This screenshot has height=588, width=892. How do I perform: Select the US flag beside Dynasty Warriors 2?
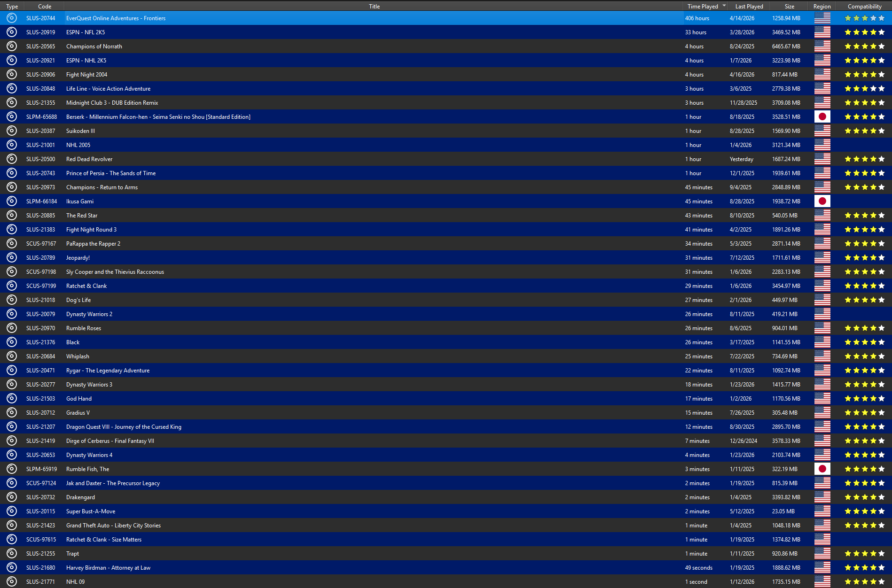click(x=822, y=314)
